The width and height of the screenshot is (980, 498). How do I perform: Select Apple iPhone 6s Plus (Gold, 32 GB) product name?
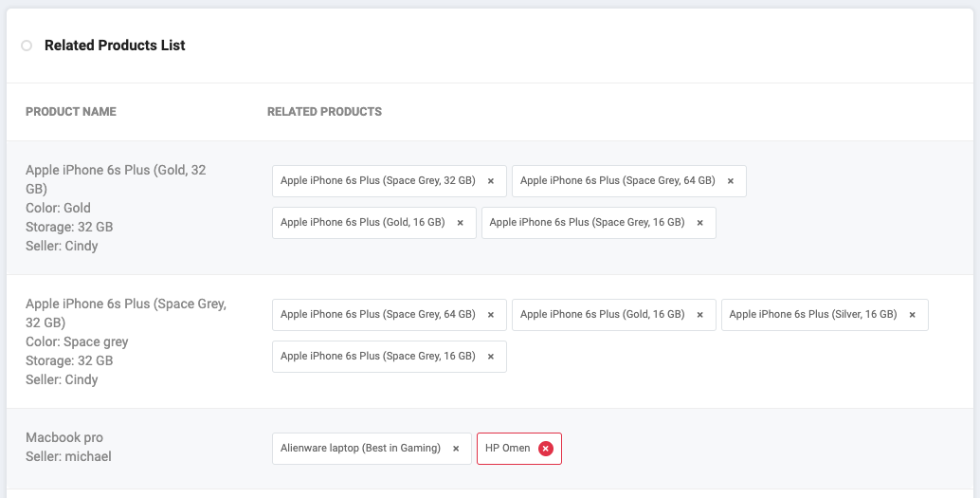116,179
